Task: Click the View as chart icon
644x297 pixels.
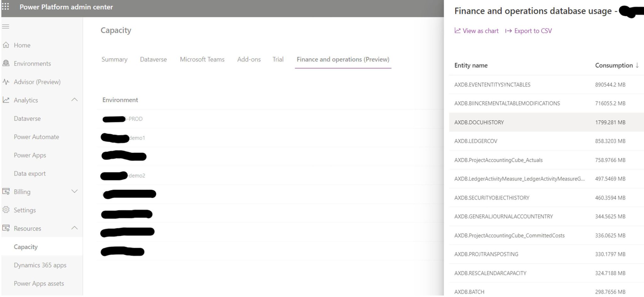Action: coord(458,31)
